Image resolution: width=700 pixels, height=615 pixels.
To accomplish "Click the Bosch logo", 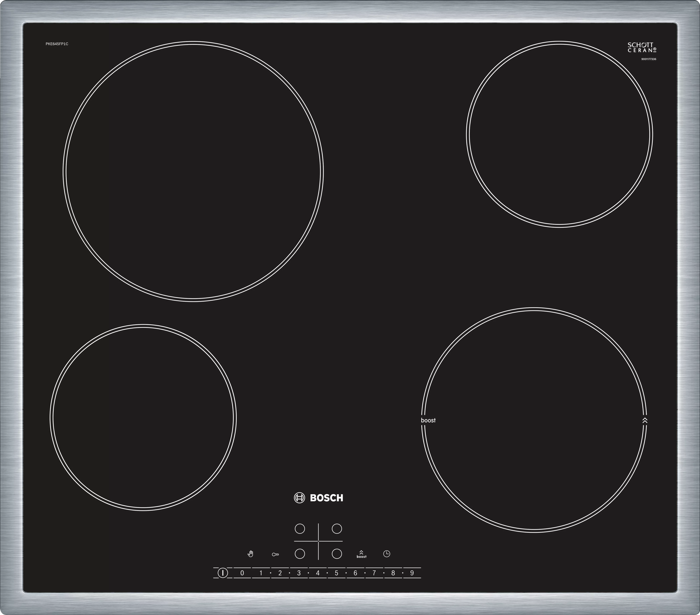I will (x=318, y=498).
